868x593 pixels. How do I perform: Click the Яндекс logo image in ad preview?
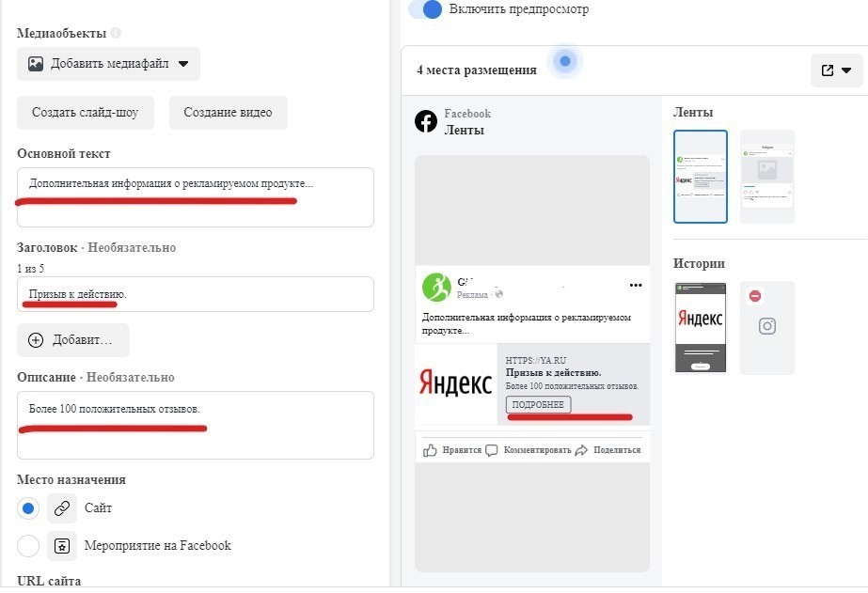[x=455, y=384]
